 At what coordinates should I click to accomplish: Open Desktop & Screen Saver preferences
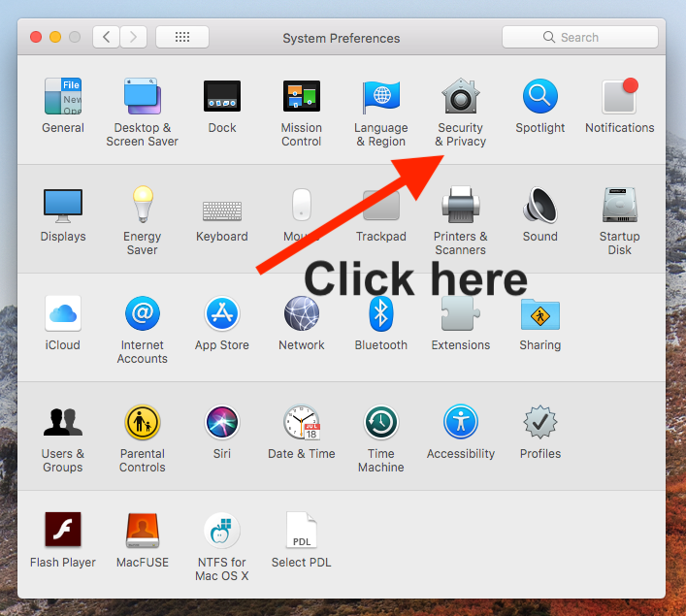click(143, 96)
